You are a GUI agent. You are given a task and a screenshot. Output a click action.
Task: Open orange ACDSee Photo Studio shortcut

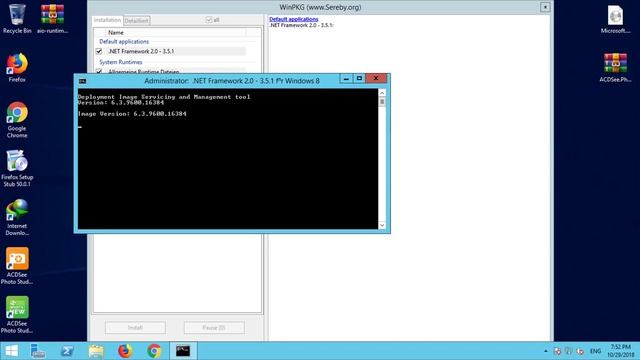pos(17,266)
